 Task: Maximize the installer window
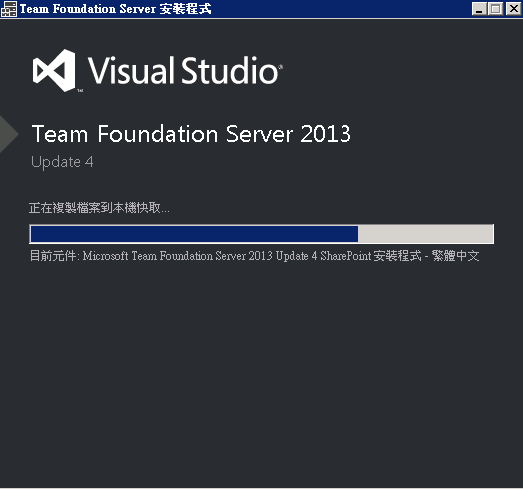[x=496, y=9]
